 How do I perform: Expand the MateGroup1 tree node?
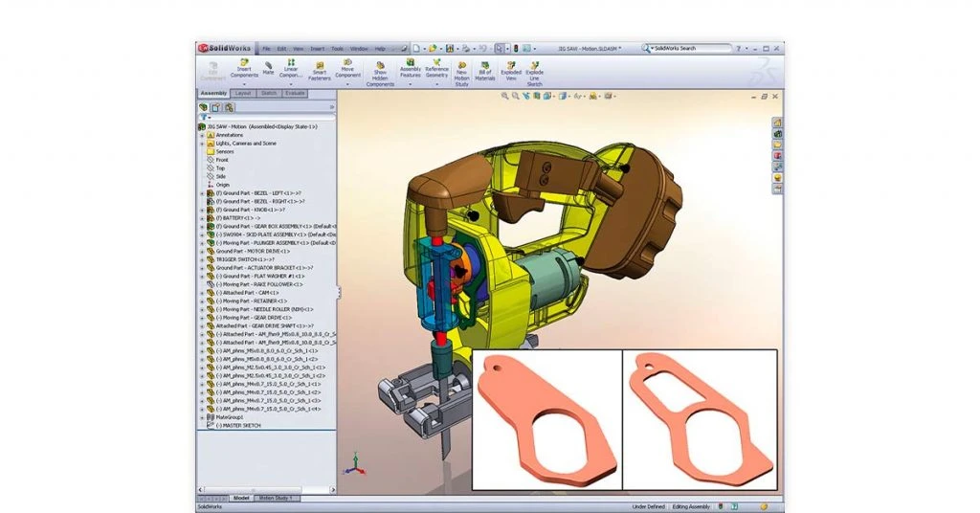click(202, 417)
